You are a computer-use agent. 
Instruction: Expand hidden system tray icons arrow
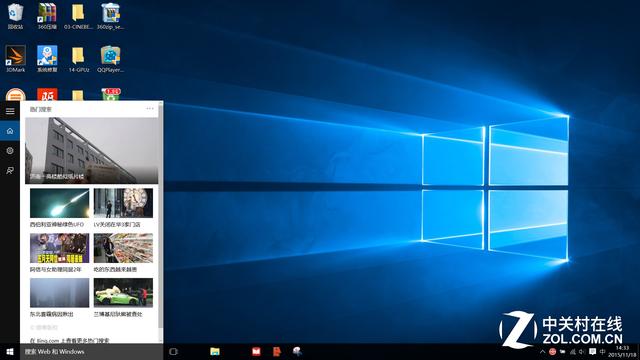coord(542,352)
